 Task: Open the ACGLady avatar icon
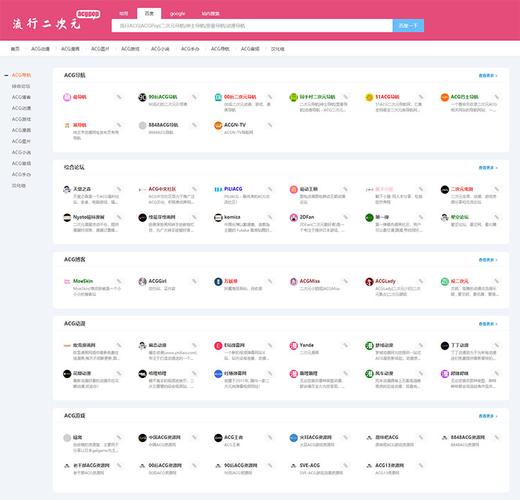pyautogui.click(x=369, y=282)
